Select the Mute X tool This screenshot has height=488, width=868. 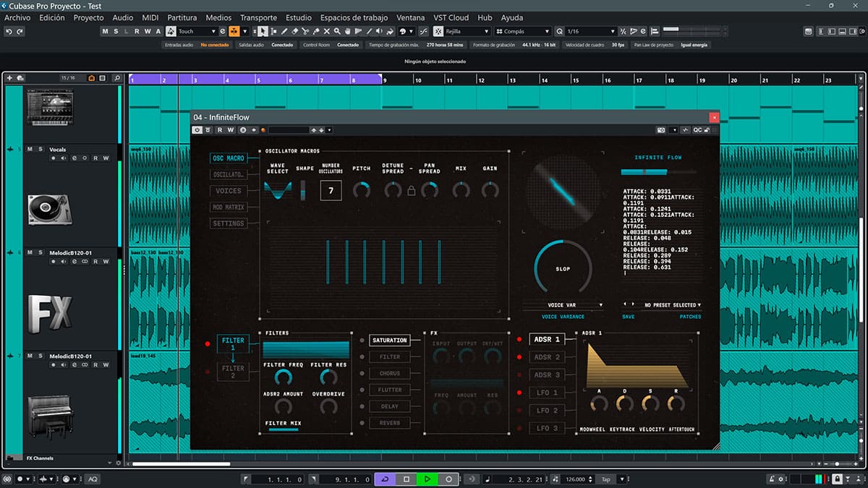tap(327, 31)
